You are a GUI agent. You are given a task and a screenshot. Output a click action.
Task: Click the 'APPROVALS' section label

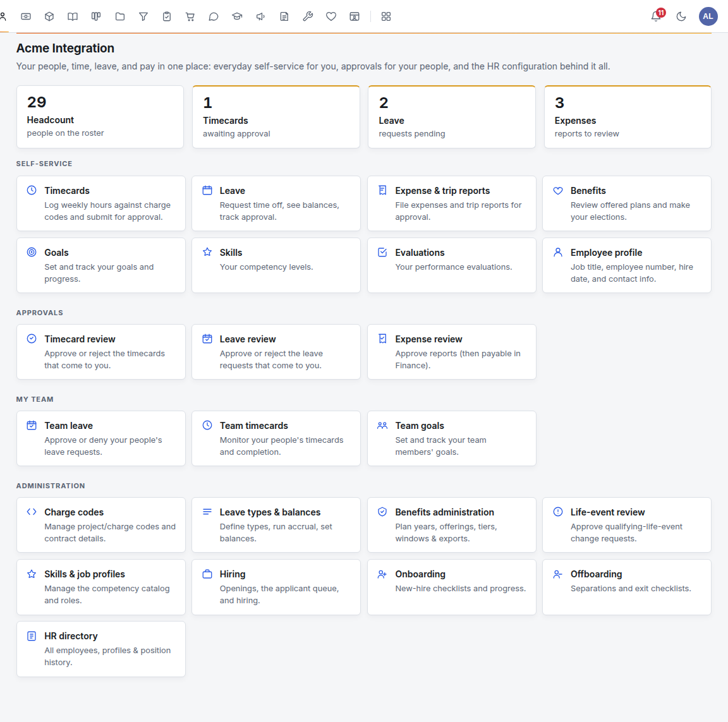(39, 313)
